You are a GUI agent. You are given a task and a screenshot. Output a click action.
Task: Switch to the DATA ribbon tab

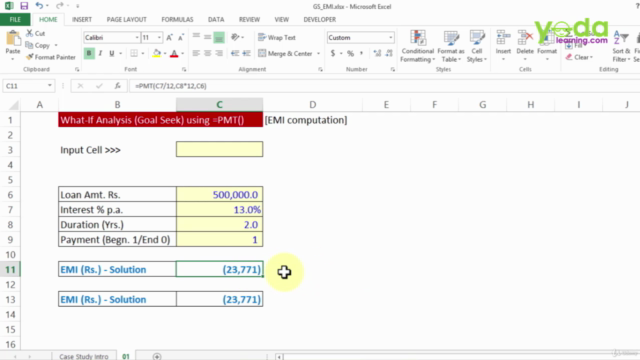pos(216,19)
